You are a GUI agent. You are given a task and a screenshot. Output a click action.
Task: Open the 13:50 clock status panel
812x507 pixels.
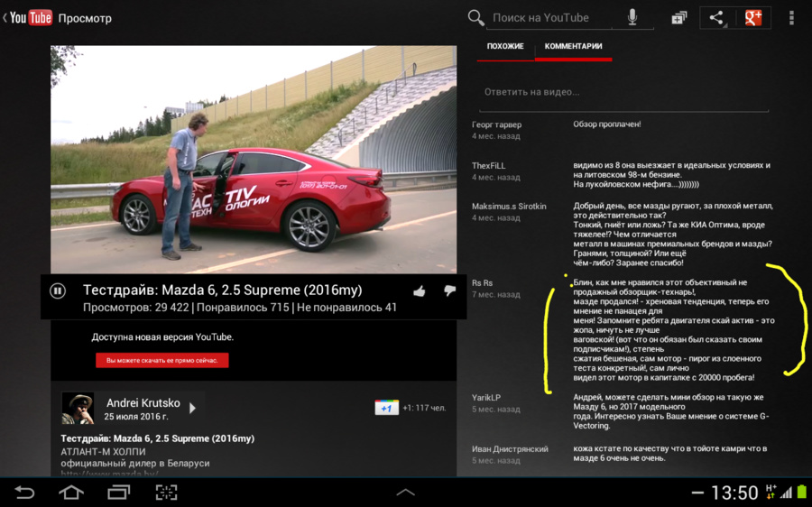734,493
